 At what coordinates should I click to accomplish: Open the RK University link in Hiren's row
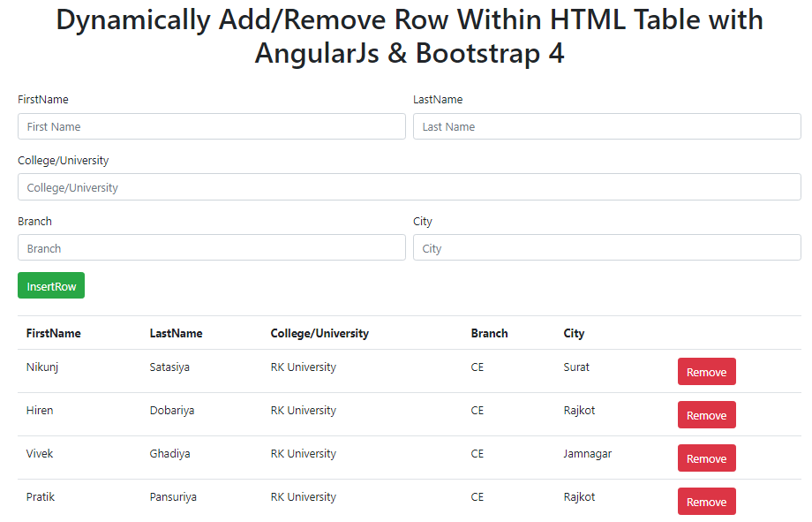[x=303, y=410]
